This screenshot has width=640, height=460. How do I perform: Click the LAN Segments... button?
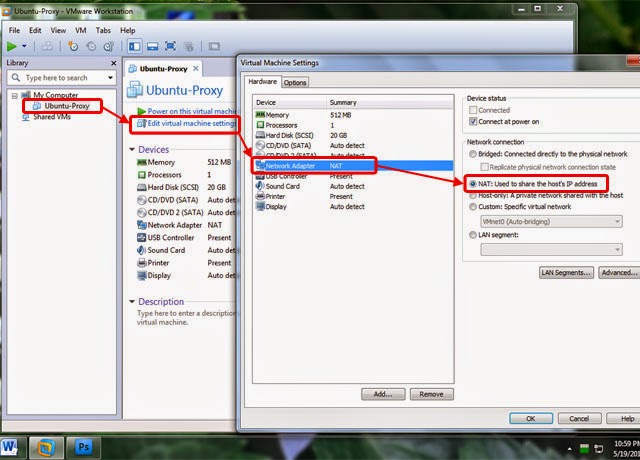point(566,273)
